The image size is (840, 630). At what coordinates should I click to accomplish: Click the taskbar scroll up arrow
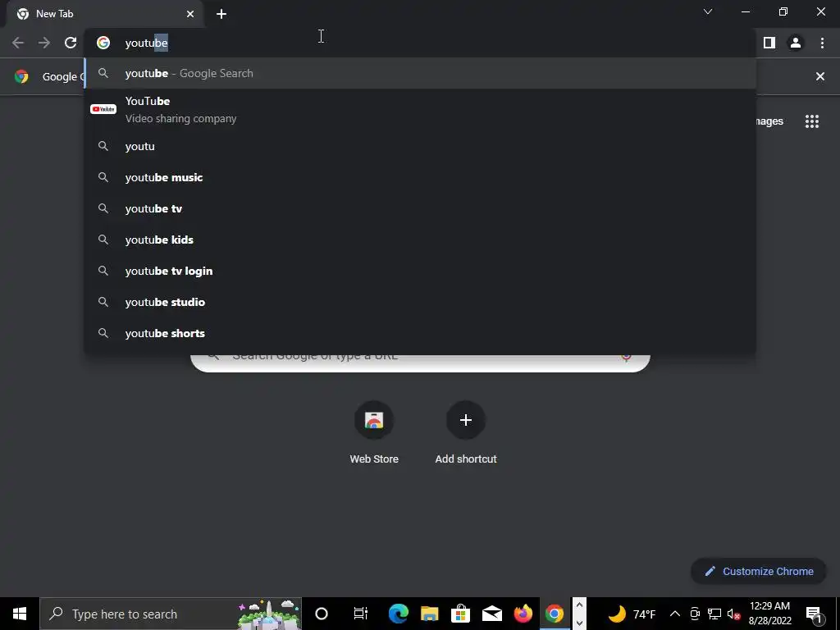[x=579, y=605]
